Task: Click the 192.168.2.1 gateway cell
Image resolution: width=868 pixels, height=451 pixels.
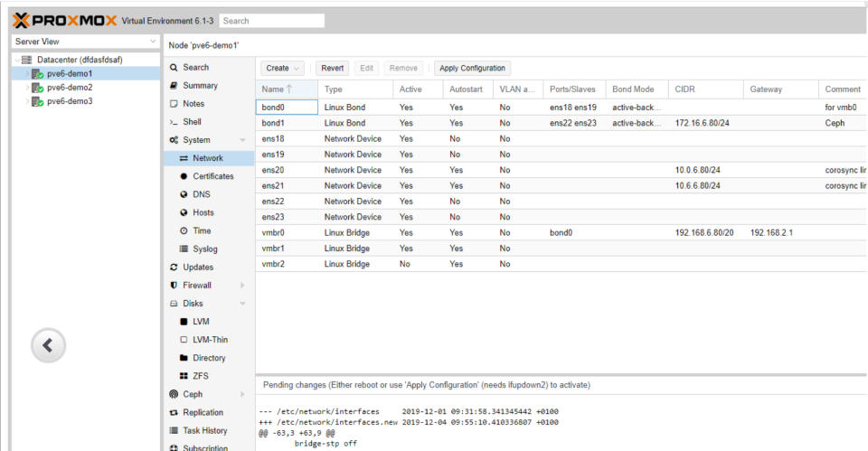Action: click(x=781, y=233)
